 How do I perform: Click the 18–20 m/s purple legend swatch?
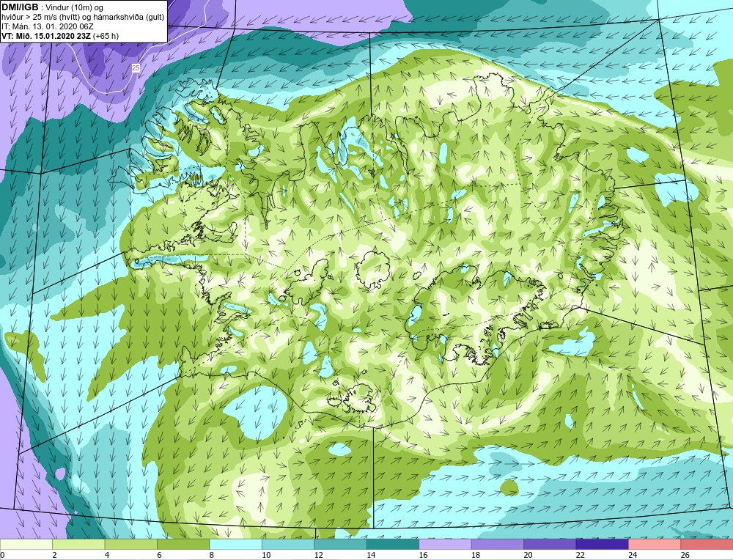(498, 544)
